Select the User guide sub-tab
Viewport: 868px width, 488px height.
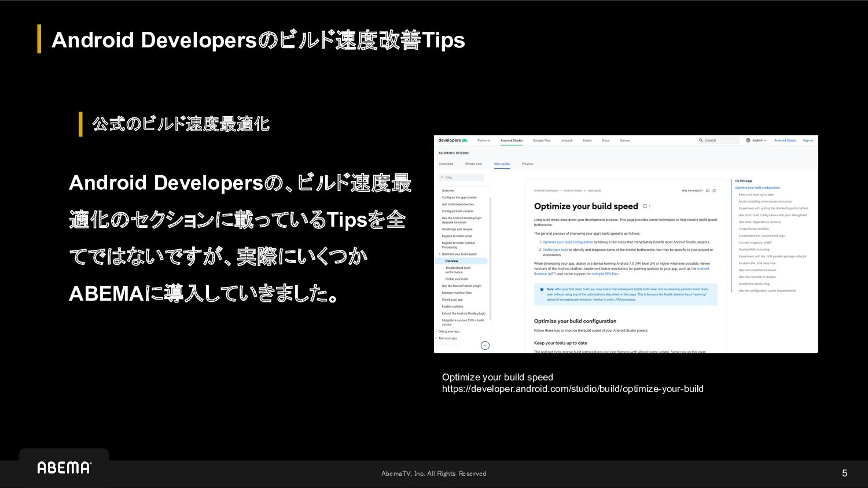[502, 164]
